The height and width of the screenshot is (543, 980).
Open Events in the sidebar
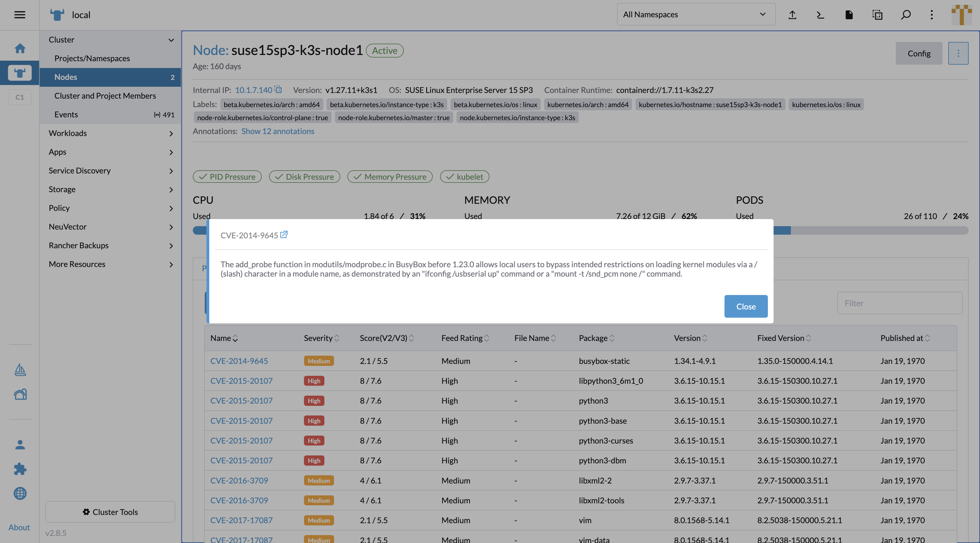[66, 114]
